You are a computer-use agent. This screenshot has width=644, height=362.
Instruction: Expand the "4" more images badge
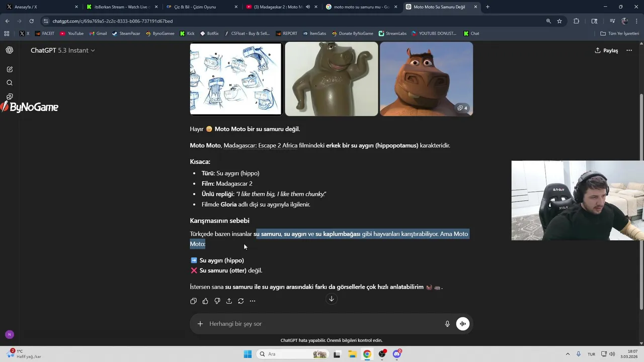(x=462, y=108)
